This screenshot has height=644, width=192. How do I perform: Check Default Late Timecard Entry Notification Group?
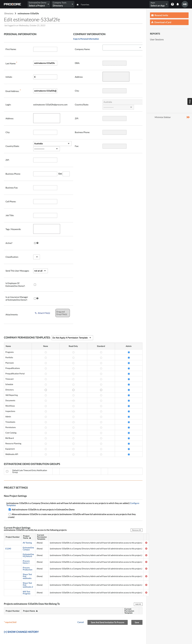(x=7, y=471)
